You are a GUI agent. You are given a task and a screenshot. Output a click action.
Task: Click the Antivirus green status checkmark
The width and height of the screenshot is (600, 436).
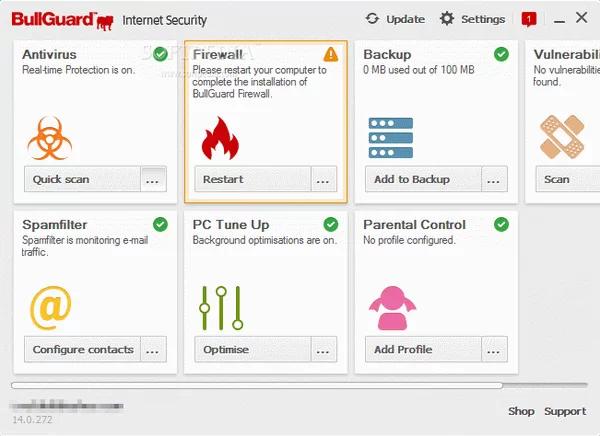[160, 54]
